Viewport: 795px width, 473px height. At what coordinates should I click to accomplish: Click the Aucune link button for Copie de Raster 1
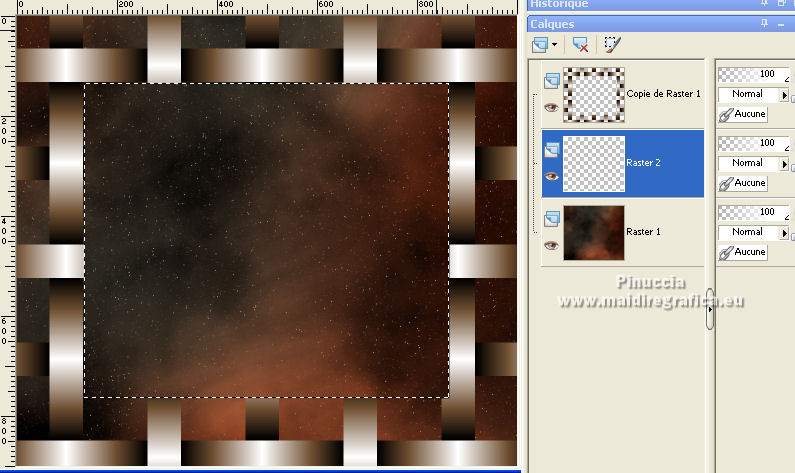click(x=743, y=114)
